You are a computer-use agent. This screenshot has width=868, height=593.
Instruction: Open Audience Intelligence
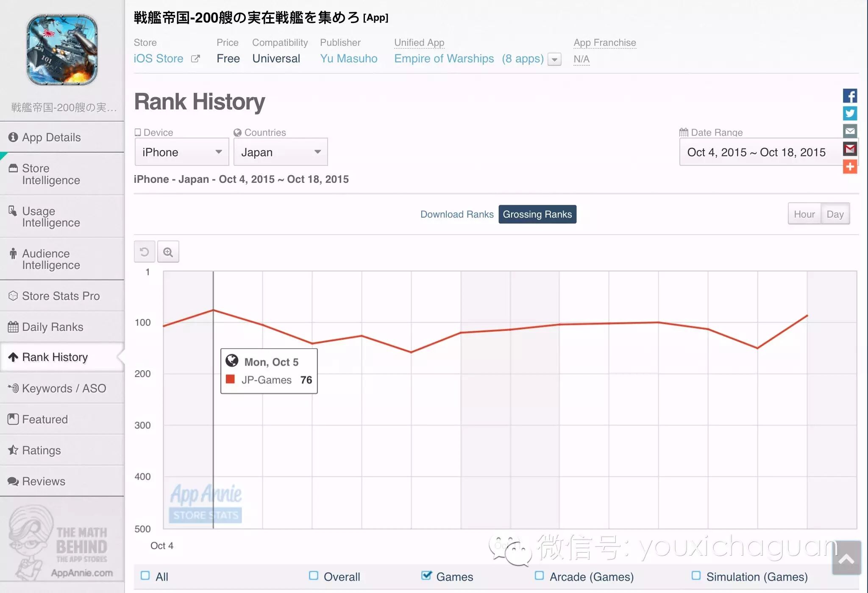51,259
